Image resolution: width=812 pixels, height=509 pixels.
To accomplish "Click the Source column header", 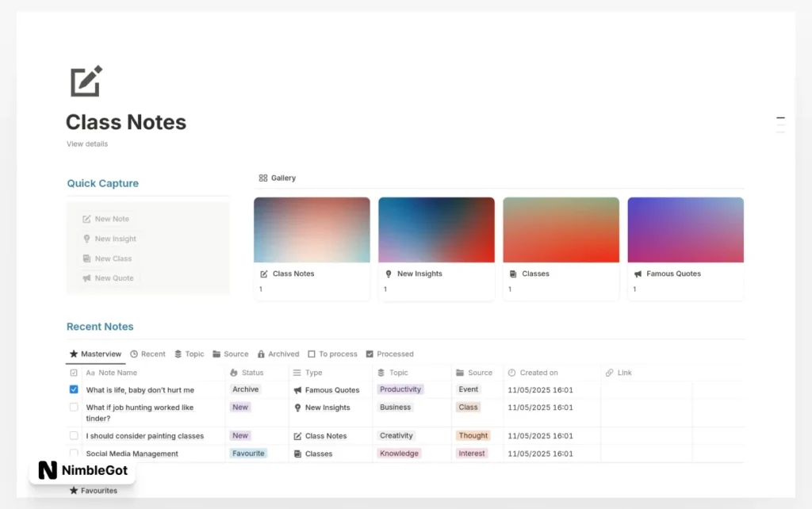I will (474, 373).
